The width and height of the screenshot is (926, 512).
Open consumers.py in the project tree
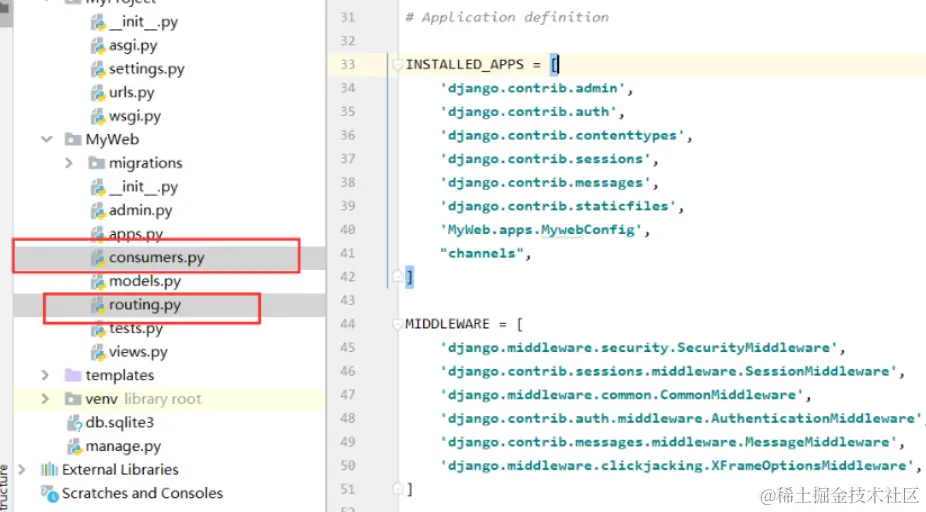click(x=156, y=257)
